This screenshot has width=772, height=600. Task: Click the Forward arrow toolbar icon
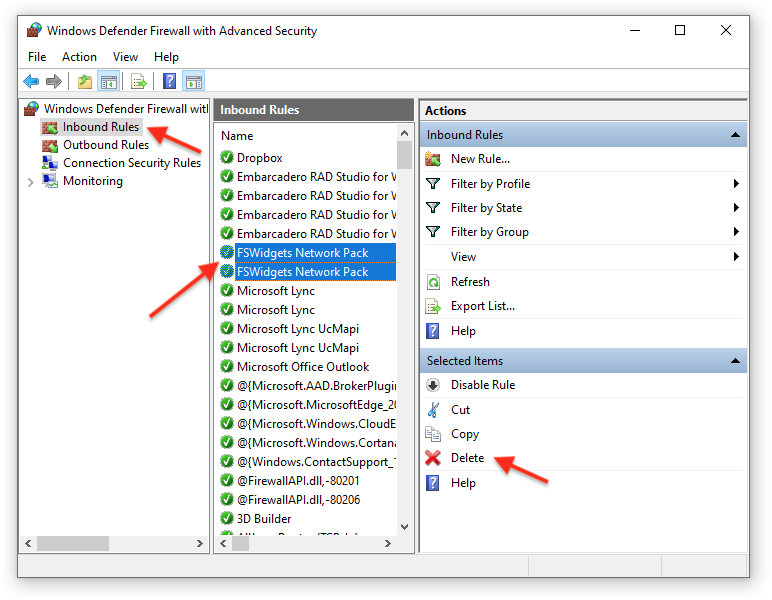tap(54, 81)
